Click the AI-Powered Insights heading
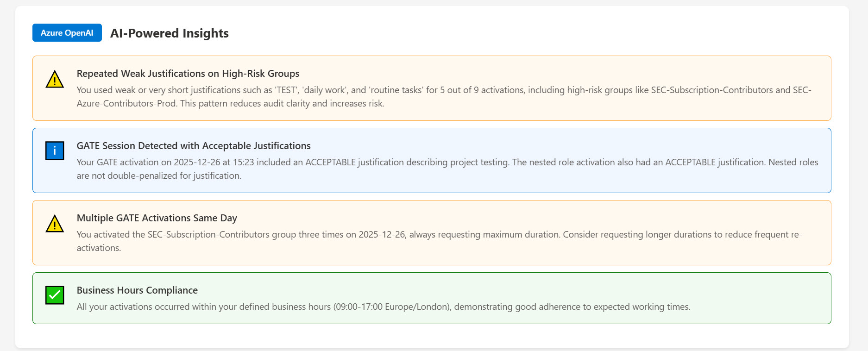This screenshot has width=868, height=351. pos(169,33)
